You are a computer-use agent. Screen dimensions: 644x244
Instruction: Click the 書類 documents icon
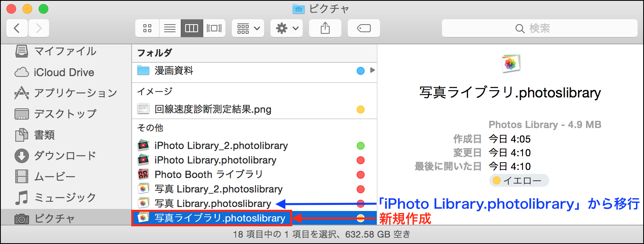click(22, 135)
